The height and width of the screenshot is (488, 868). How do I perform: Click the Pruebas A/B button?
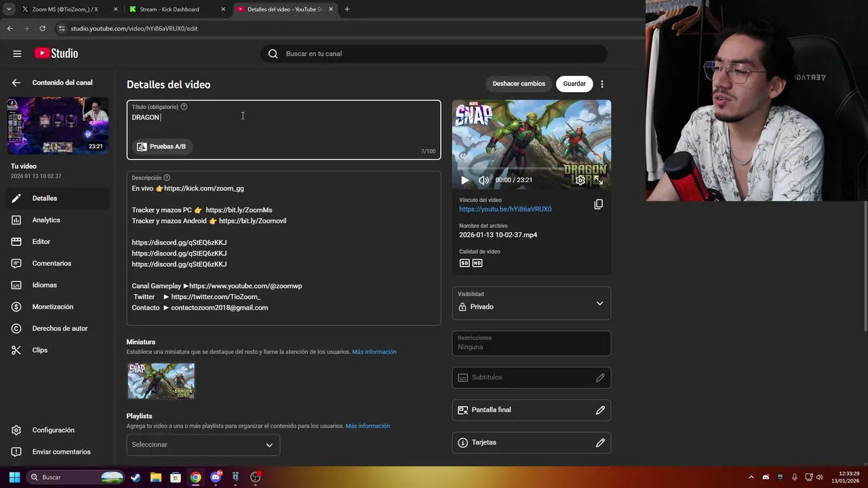click(x=161, y=146)
